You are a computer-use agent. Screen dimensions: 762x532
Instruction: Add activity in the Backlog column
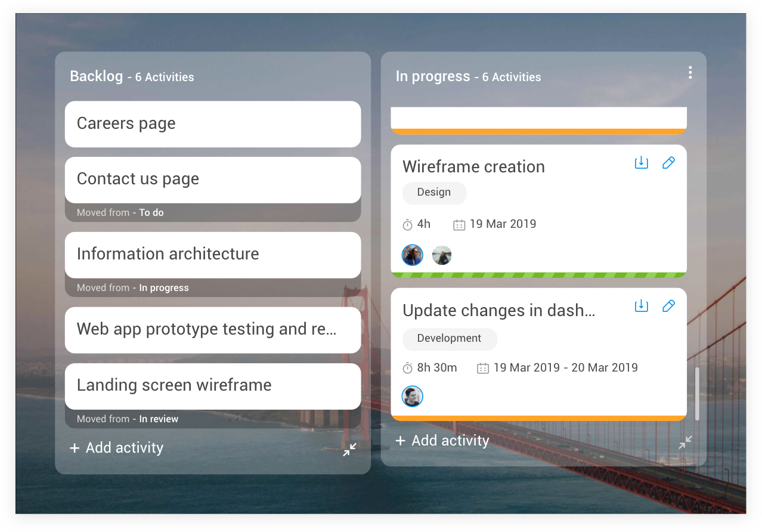point(116,448)
